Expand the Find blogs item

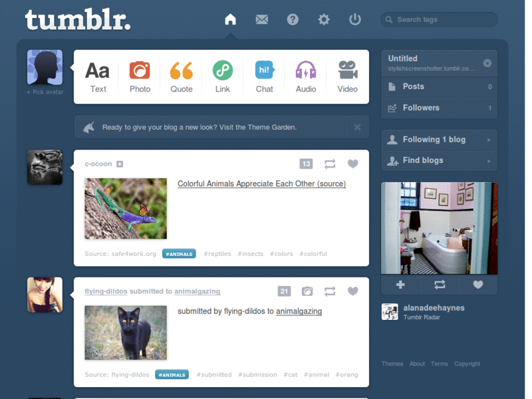tap(440, 161)
